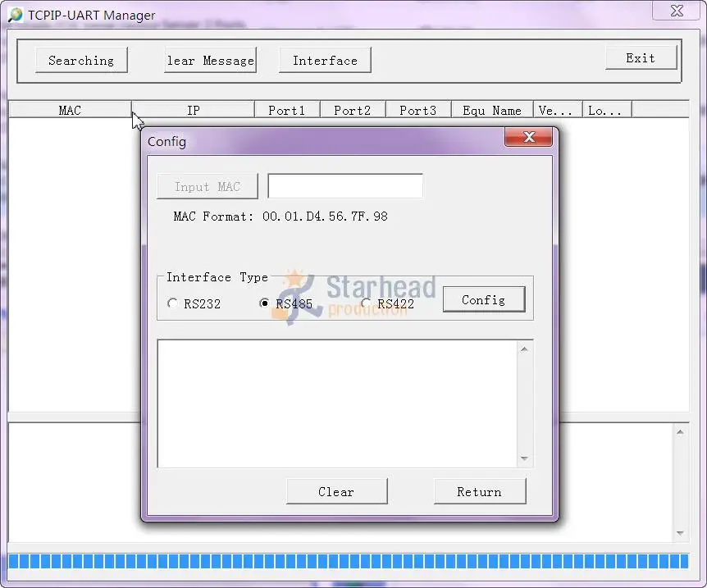This screenshot has height=588, width=707.
Task: Focus the MAC address input field
Action: 345,186
